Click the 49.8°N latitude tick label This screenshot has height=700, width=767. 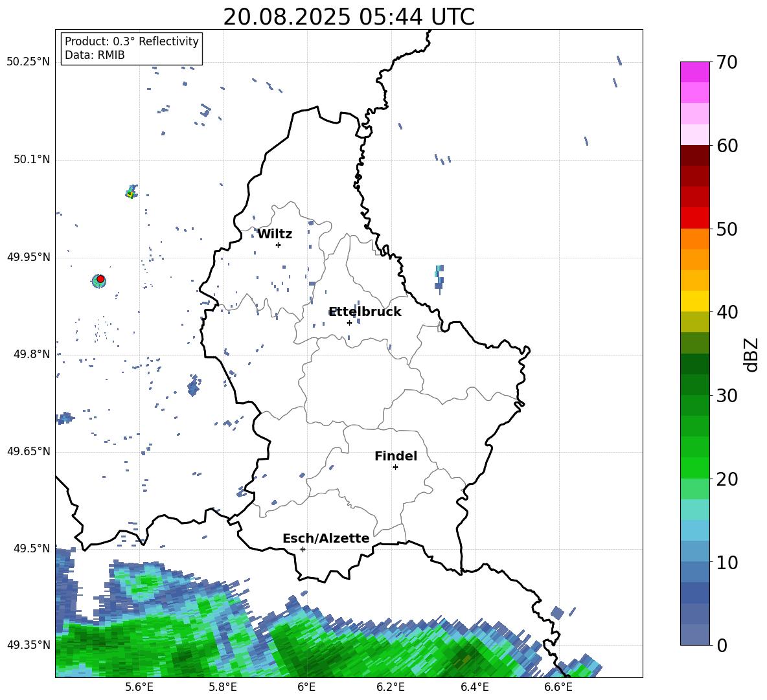coord(32,354)
